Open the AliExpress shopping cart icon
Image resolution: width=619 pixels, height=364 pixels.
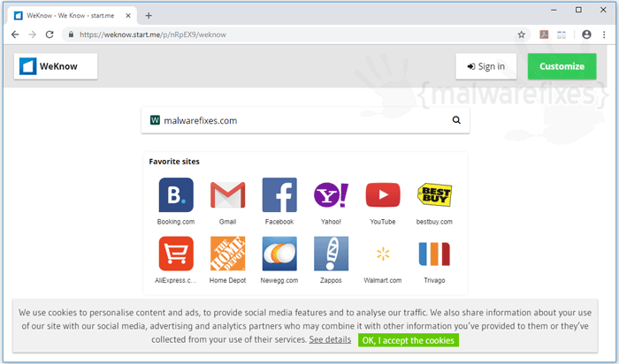tap(176, 254)
